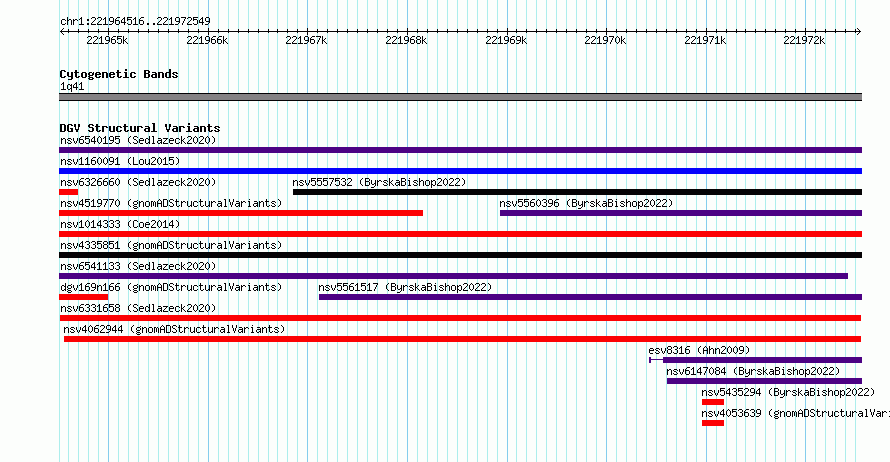The width and height of the screenshot is (890, 462).
Task: Click the 221966k ruler tick label
Action: point(207,40)
